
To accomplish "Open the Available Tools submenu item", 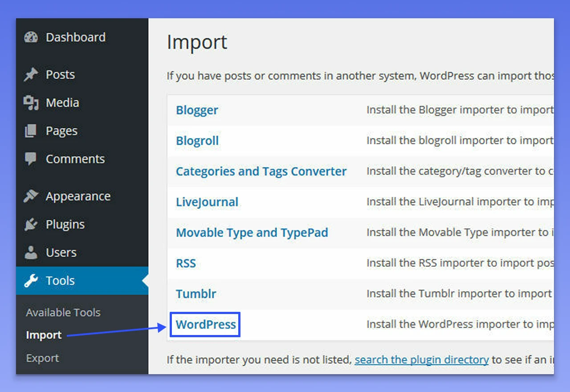I will tap(63, 313).
